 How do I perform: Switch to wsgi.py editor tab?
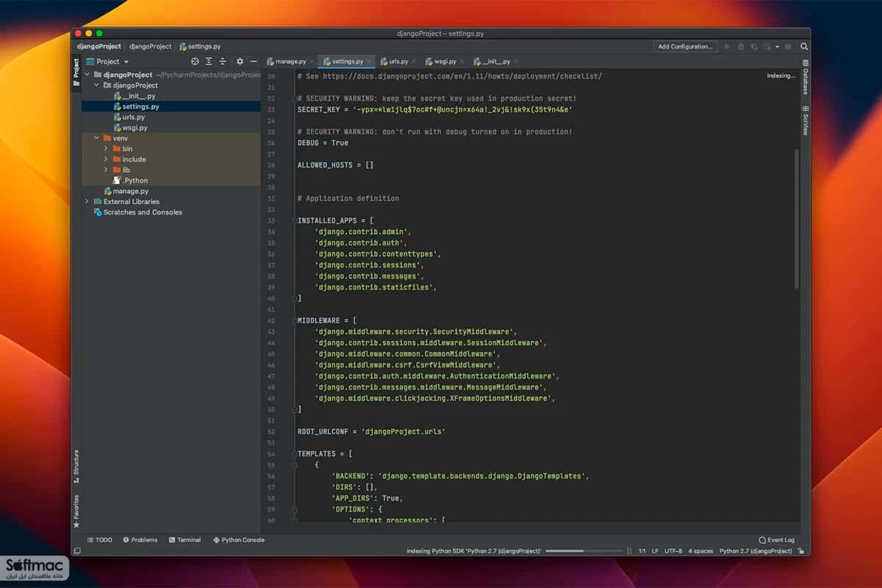[x=445, y=62]
